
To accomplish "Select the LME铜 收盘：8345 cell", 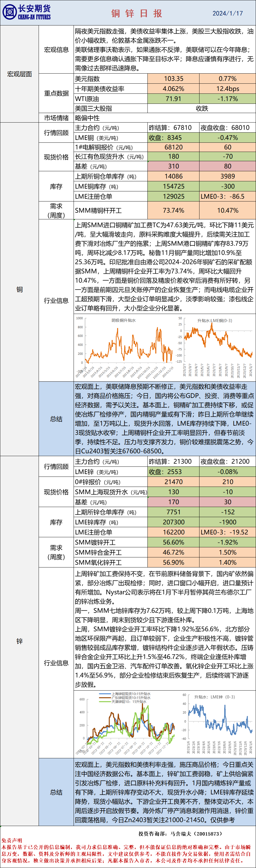I will [173, 138].
